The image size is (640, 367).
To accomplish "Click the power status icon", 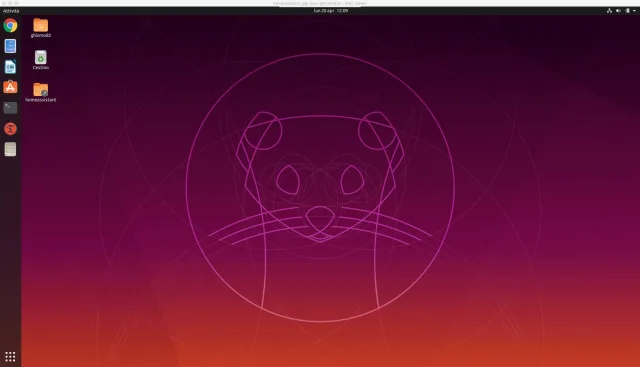I will pyautogui.click(x=627, y=11).
